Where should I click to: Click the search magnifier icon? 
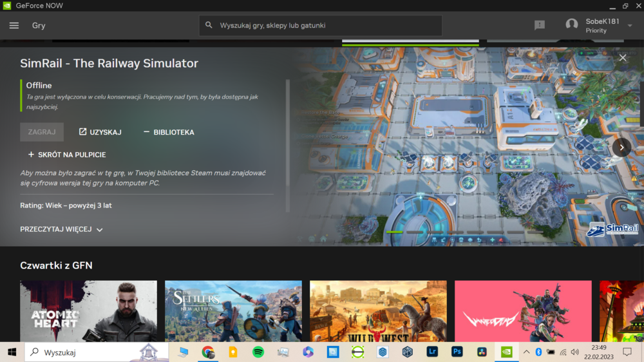209,25
